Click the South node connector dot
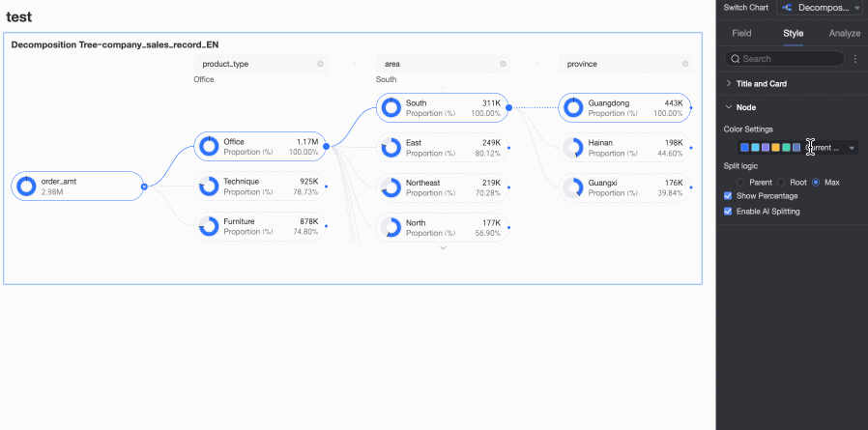Viewport: 868px width, 430px height. click(x=508, y=107)
